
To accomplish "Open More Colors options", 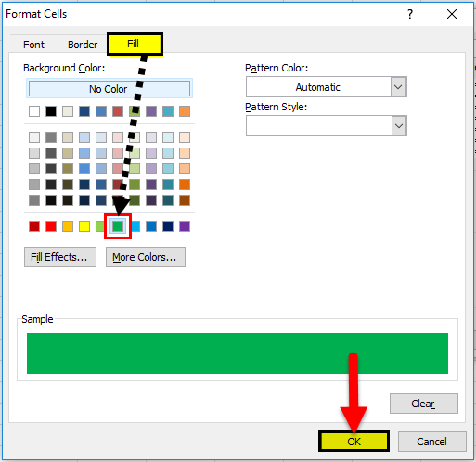I will pos(146,257).
